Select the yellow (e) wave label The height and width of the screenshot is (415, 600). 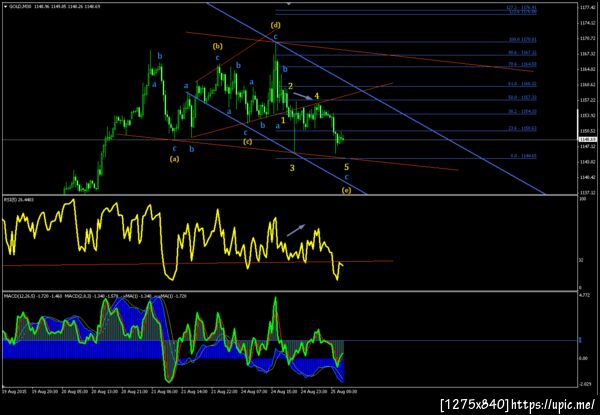click(346, 190)
